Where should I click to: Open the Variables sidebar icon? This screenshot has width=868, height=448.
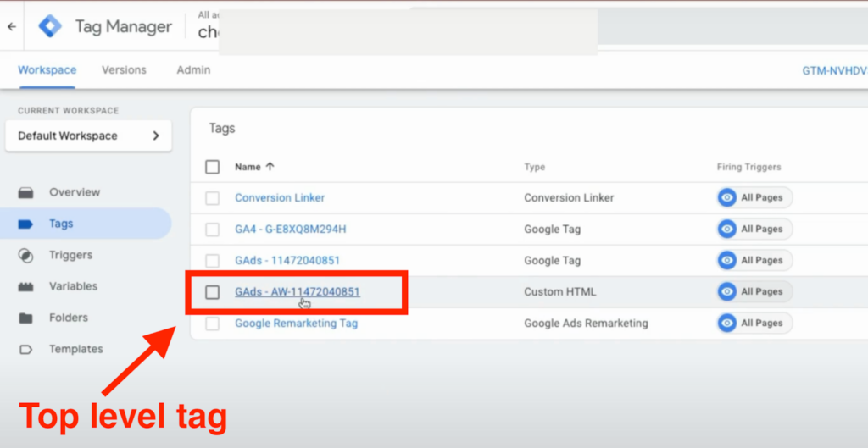click(25, 286)
